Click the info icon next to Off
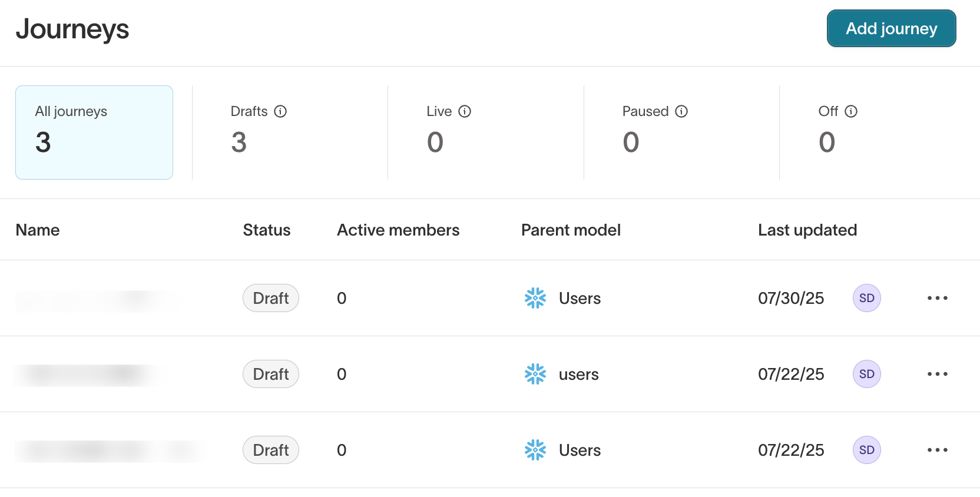The width and height of the screenshot is (980, 497). [x=851, y=111]
